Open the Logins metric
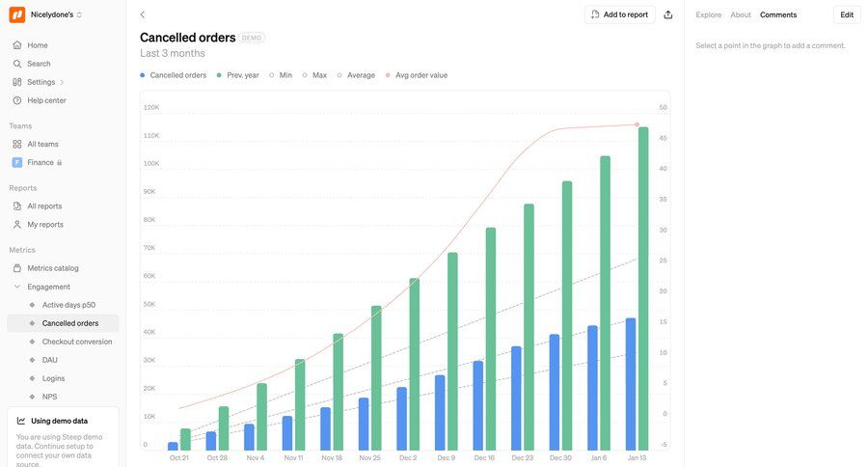The height and width of the screenshot is (467, 868). pyautogui.click(x=53, y=378)
